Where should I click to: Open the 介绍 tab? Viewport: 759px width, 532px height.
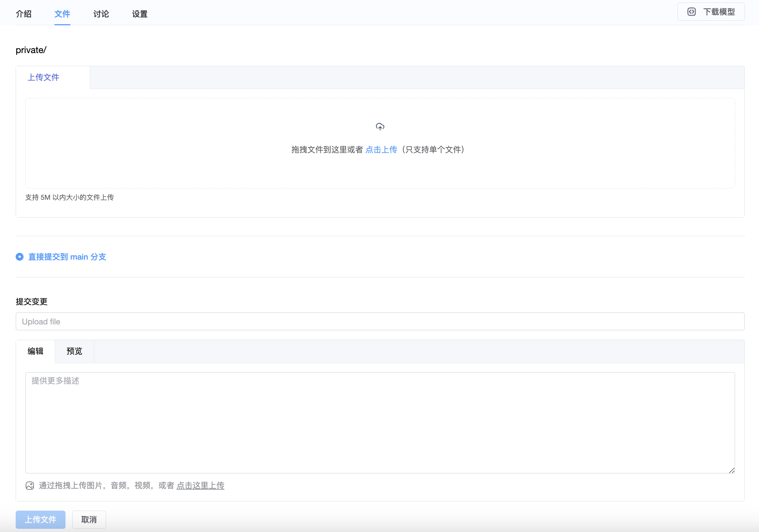(23, 14)
